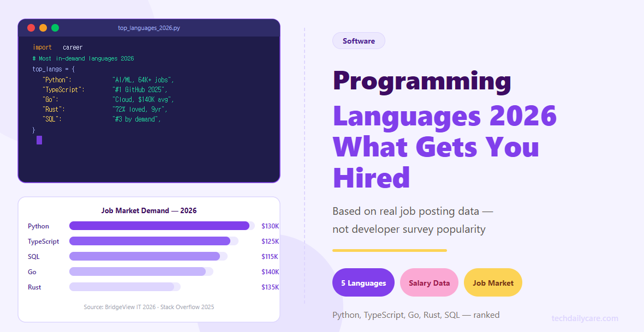Click the $135K salary value
Viewport: 644px width, 332px height.
click(x=270, y=287)
